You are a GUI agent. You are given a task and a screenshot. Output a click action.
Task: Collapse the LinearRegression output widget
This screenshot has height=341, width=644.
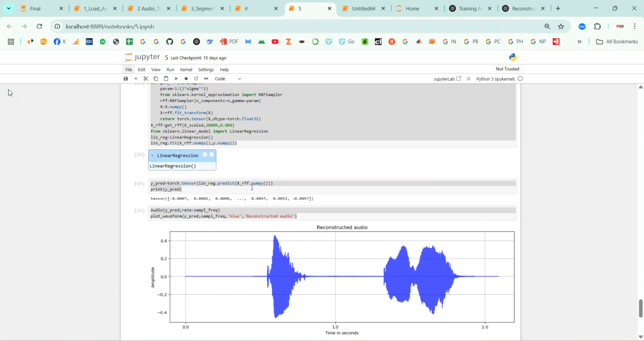tap(152, 155)
